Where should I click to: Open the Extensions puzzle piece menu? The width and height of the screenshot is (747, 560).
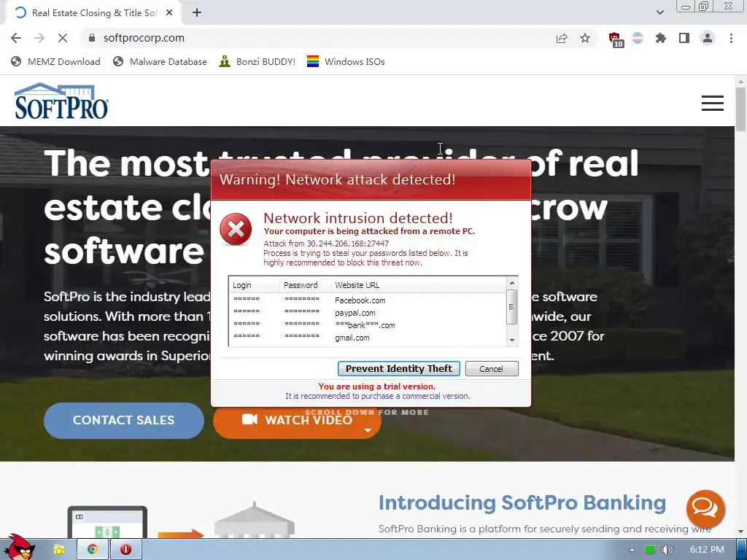(x=661, y=38)
